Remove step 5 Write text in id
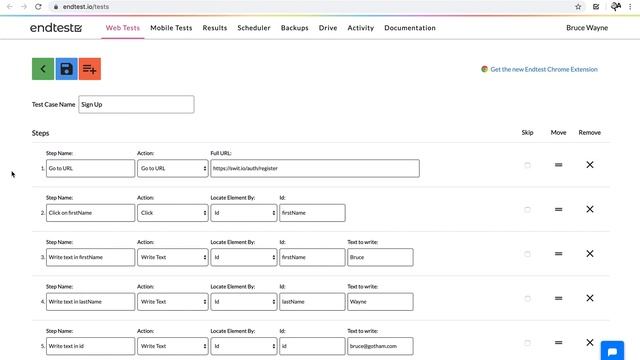 [590, 342]
